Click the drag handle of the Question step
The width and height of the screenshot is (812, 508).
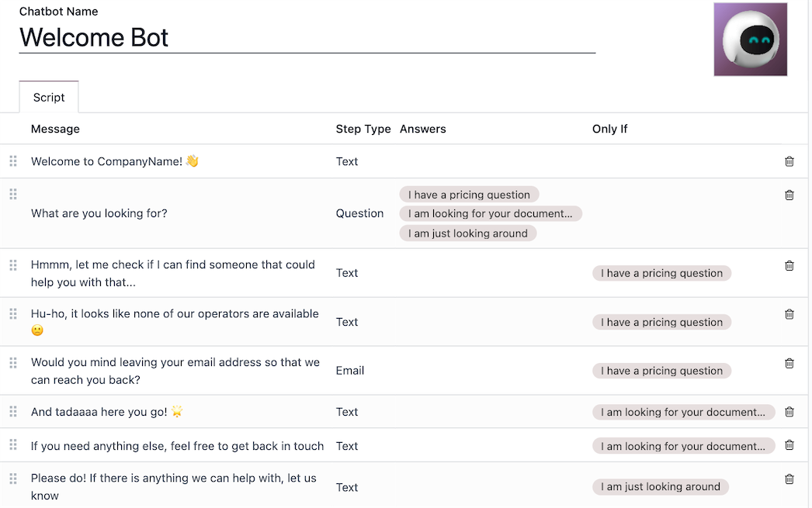[x=12, y=195]
